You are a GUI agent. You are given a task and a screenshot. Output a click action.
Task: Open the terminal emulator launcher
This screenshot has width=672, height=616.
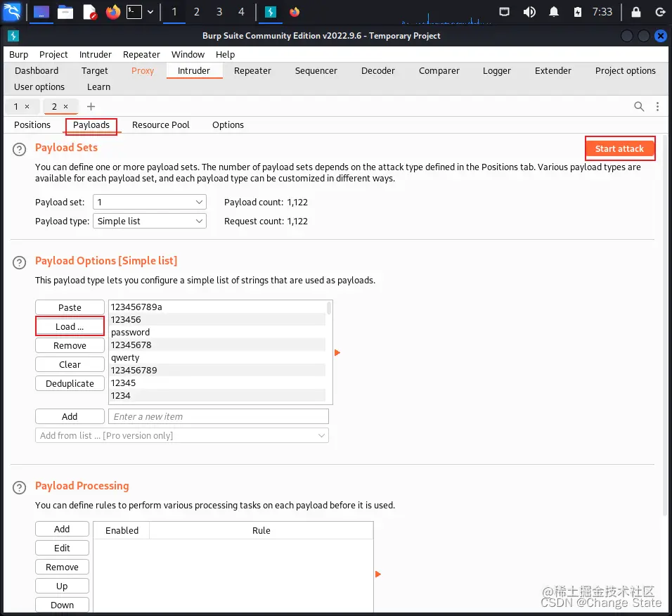(134, 12)
